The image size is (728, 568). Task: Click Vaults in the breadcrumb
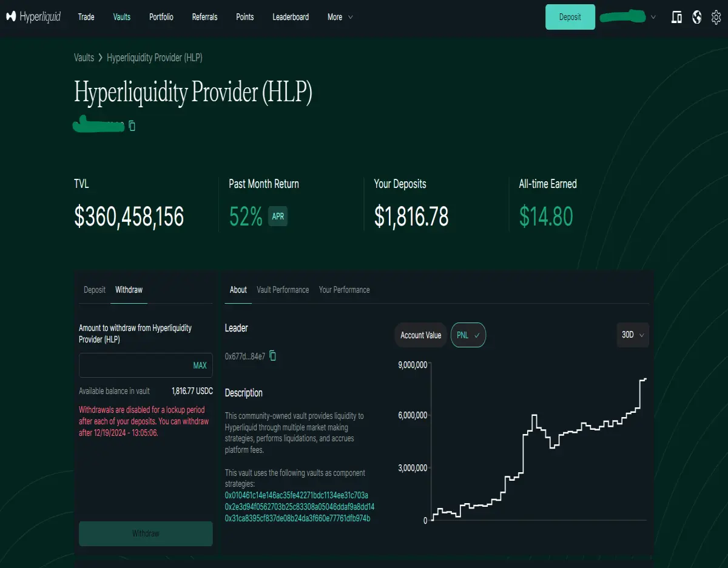tap(84, 58)
